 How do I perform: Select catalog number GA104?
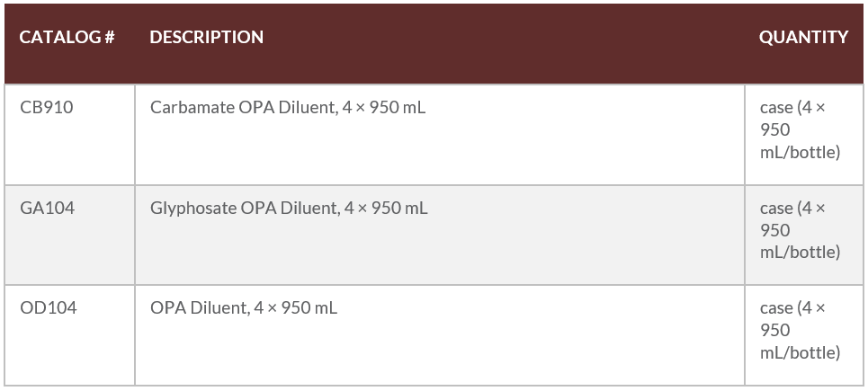[x=48, y=209]
